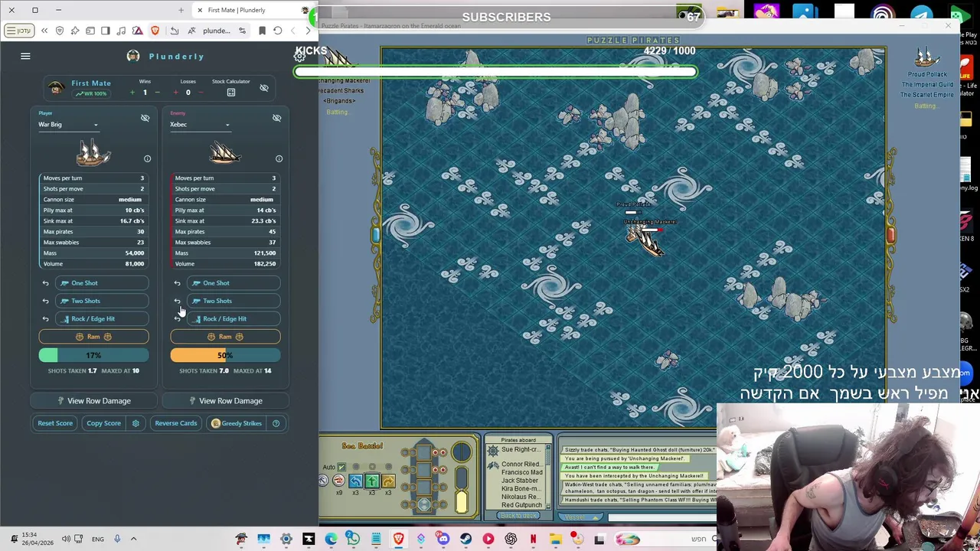
Task: Add One Shot to the enemy Xebec
Action: [x=233, y=283]
